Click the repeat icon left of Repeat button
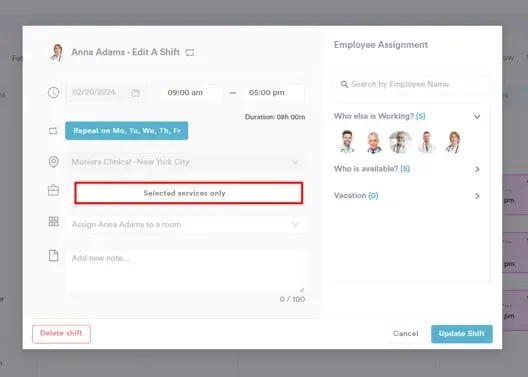 pos(53,131)
